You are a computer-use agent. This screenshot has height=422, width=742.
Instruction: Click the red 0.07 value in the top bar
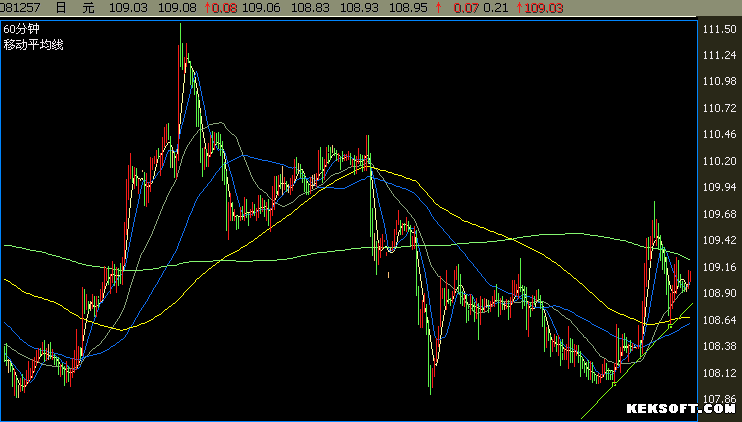pyautogui.click(x=466, y=8)
